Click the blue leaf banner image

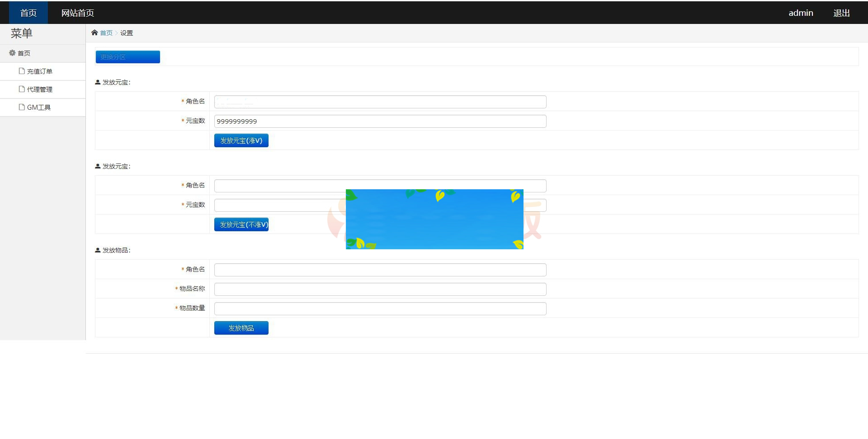point(434,219)
